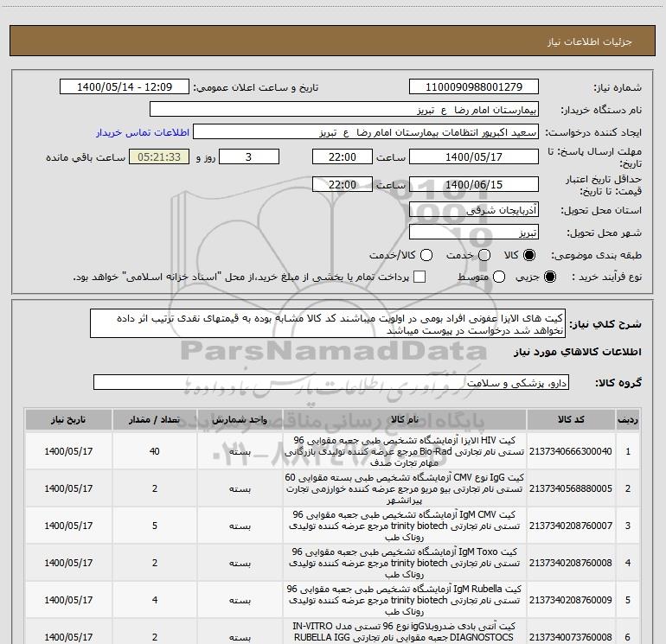Image resolution: width=666 pixels, height=644 pixels.
Task: Click product code 2137340568880005
Action: coord(571,488)
